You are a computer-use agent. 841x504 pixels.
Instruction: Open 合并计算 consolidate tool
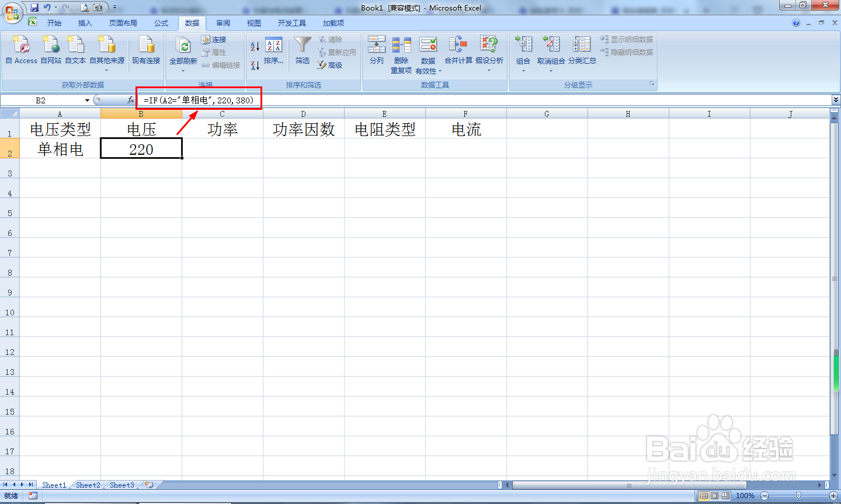(458, 50)
